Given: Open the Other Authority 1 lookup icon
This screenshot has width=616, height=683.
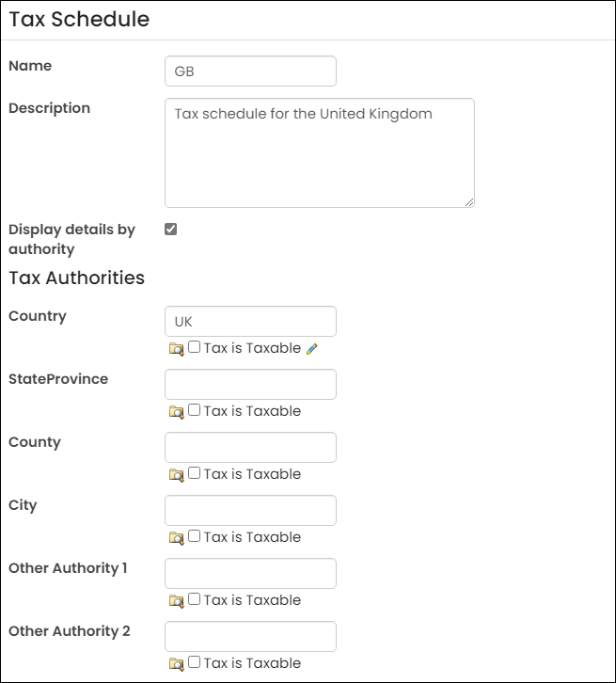Looking at the screenshot, I should click(176, 601).
